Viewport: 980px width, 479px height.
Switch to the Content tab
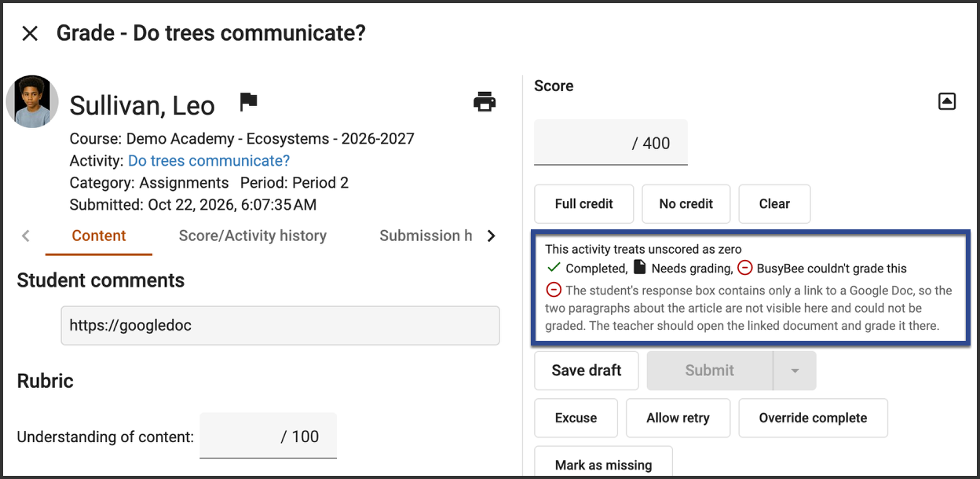[x=99, y=236]
